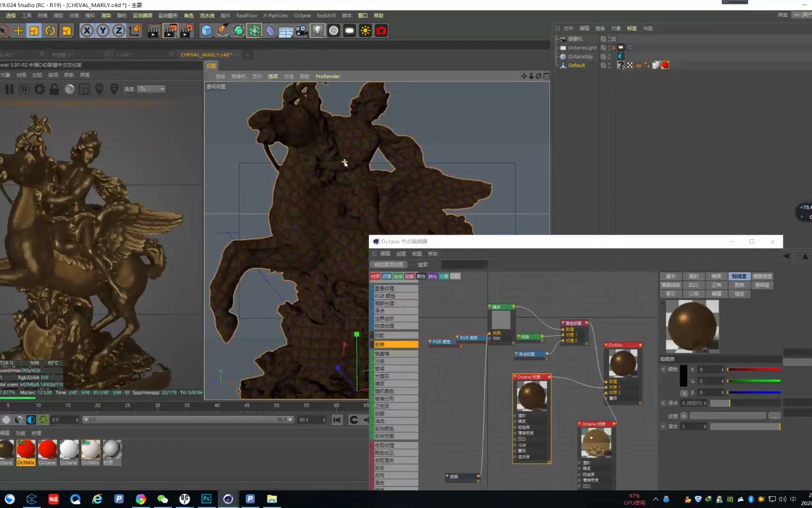This screenshot has height=508, width=812.
Task: Open the X-Particles menu
Action: (x=275, y=16)
